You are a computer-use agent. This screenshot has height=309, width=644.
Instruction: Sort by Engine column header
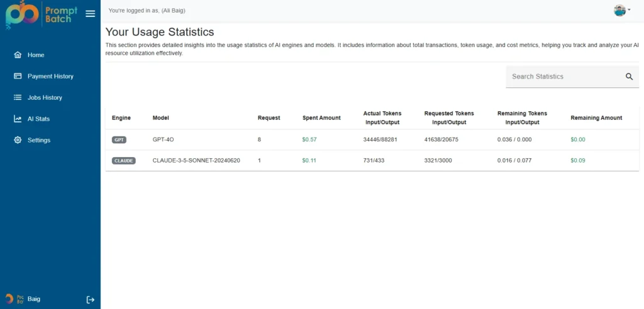coord(121,118)
